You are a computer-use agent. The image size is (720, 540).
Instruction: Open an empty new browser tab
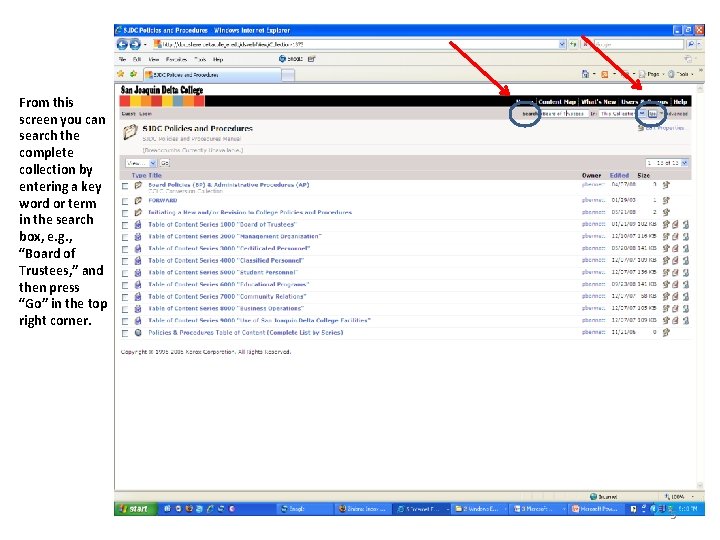tap(288, 75)
